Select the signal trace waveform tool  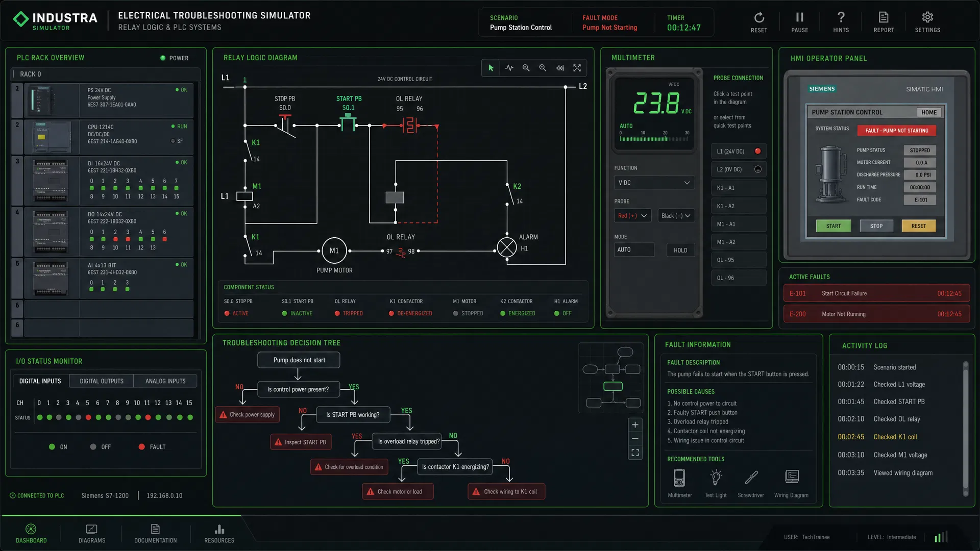(x=509, y=68)
